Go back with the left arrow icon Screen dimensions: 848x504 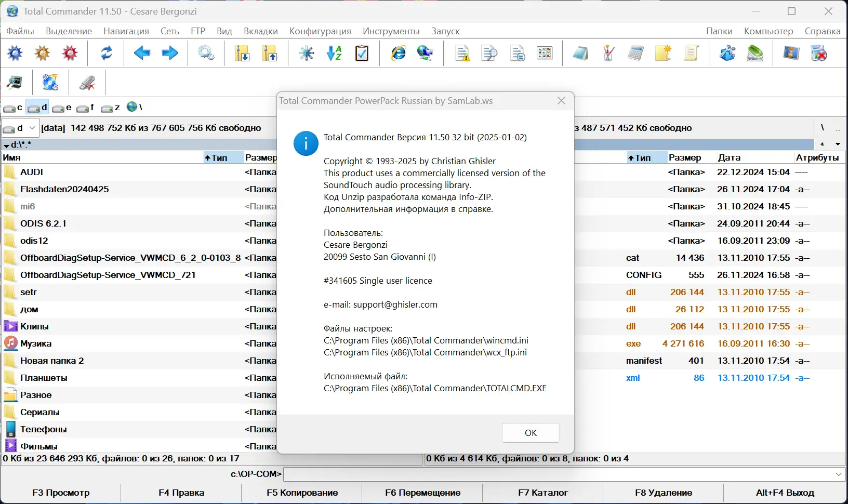[x=142, y=53]
